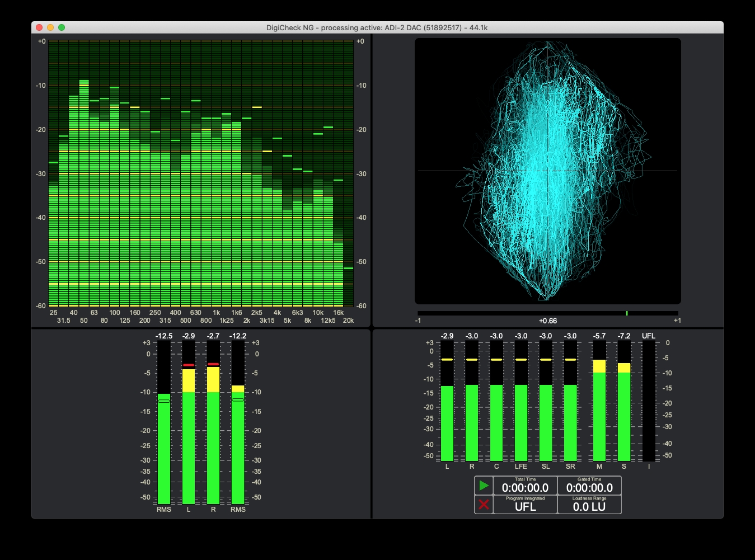Reset loudness measurement with red X

tap(484, 505)
